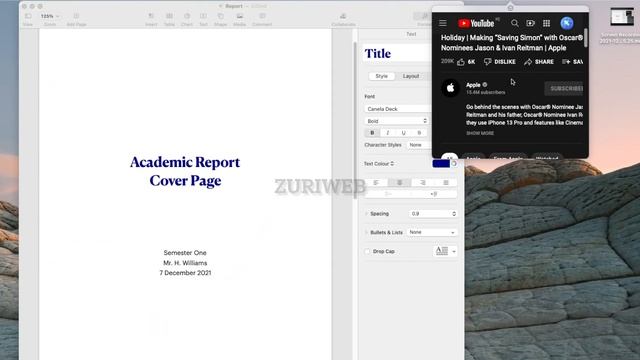Click the YouTube search icon
Viewport: 640px width, 360px height.
tap(515, 23)
